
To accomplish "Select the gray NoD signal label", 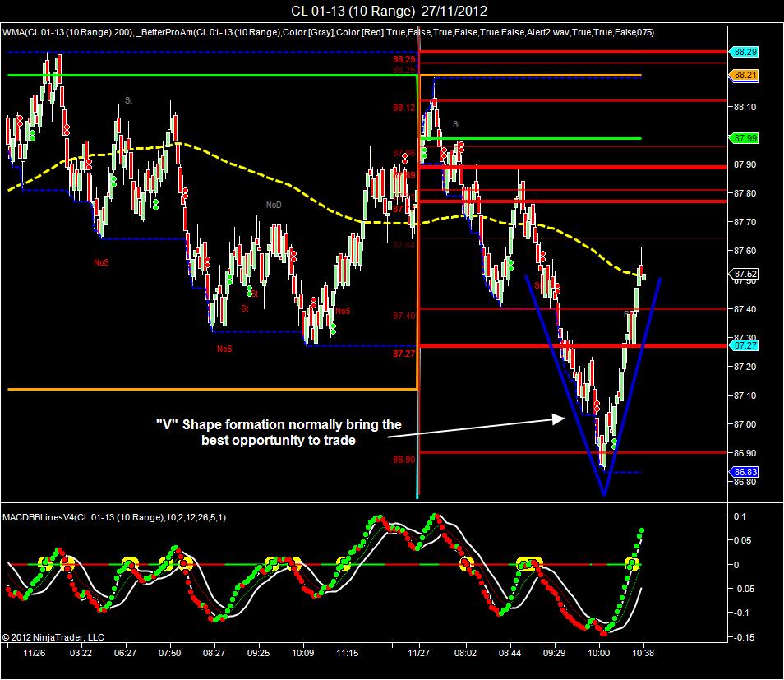I will click(x=274, y=205).
